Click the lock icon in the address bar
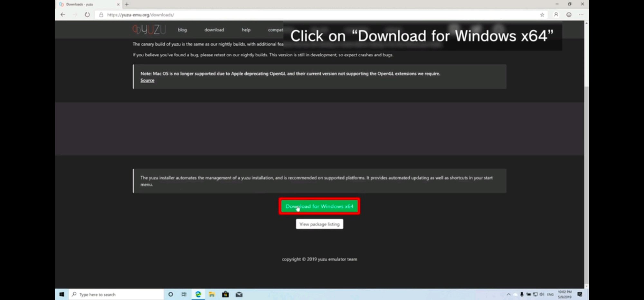This screenshot has height=300, width=644. tap(101, 15)
